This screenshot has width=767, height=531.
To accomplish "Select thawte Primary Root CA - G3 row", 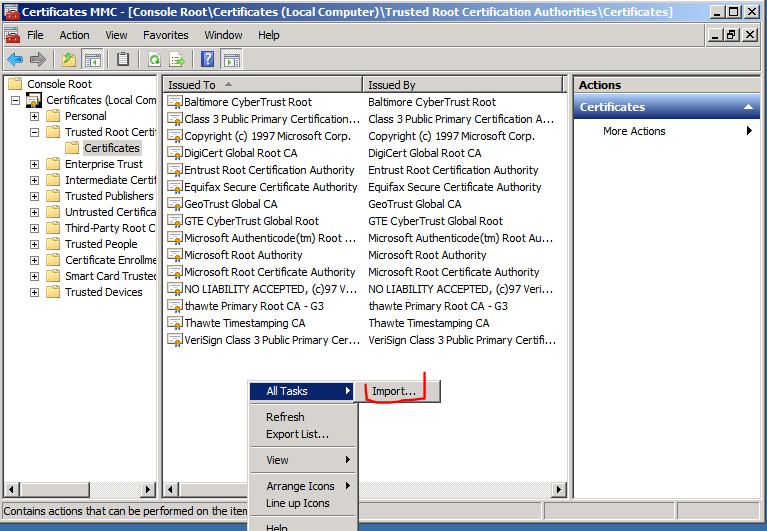I will (x=364, y=306).
